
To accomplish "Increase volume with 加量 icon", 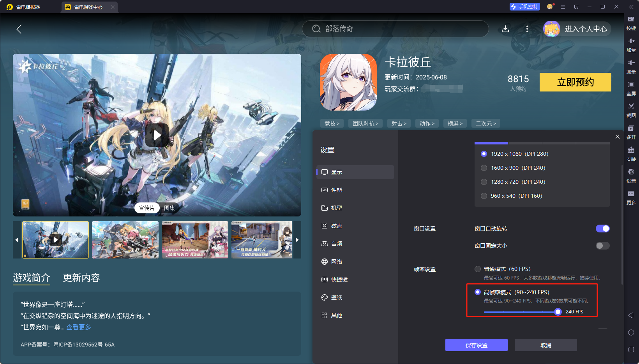I will (x=631, y=45).
